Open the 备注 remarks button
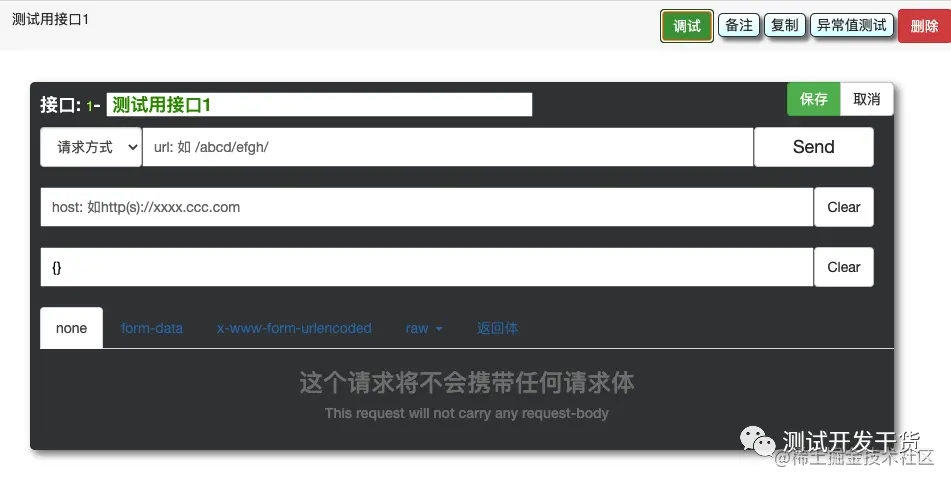This screenshot has width=951, height=484. tap(739, 25)
